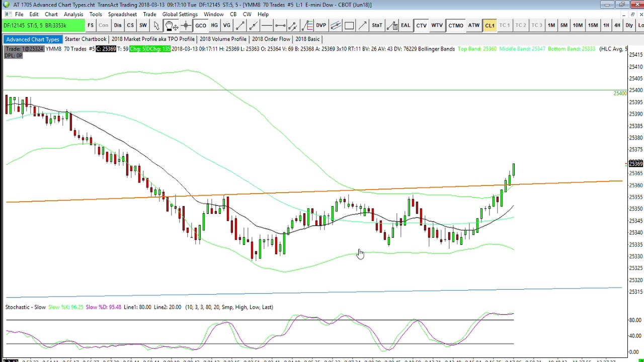Screen dimensions: 644x362
Task: Choose the horizontal line drawing tool
Action: 267,25
